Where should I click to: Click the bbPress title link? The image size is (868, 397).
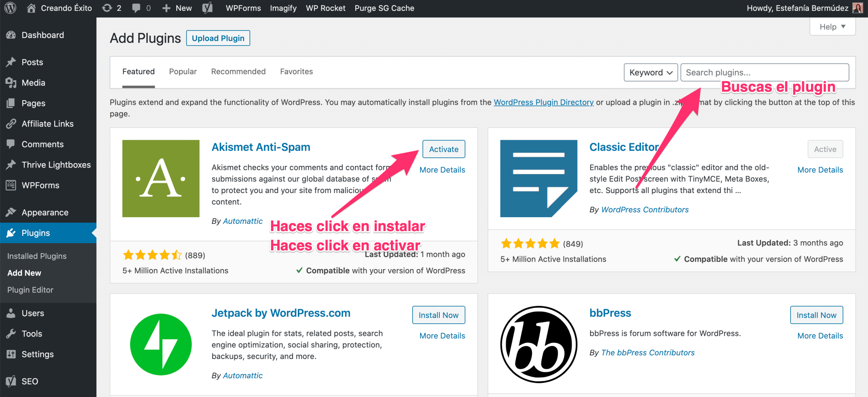[610, 313]
